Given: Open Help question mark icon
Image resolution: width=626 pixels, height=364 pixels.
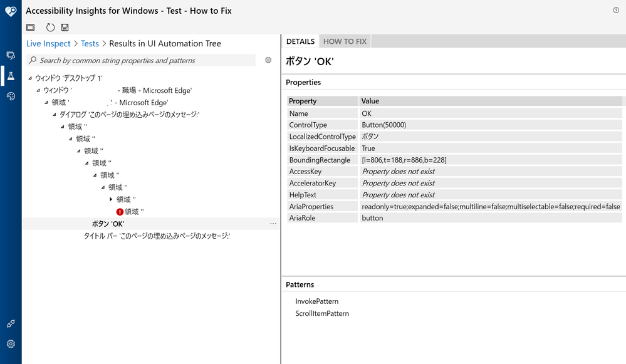Looking at the screenshot, I should coord(616,10).
